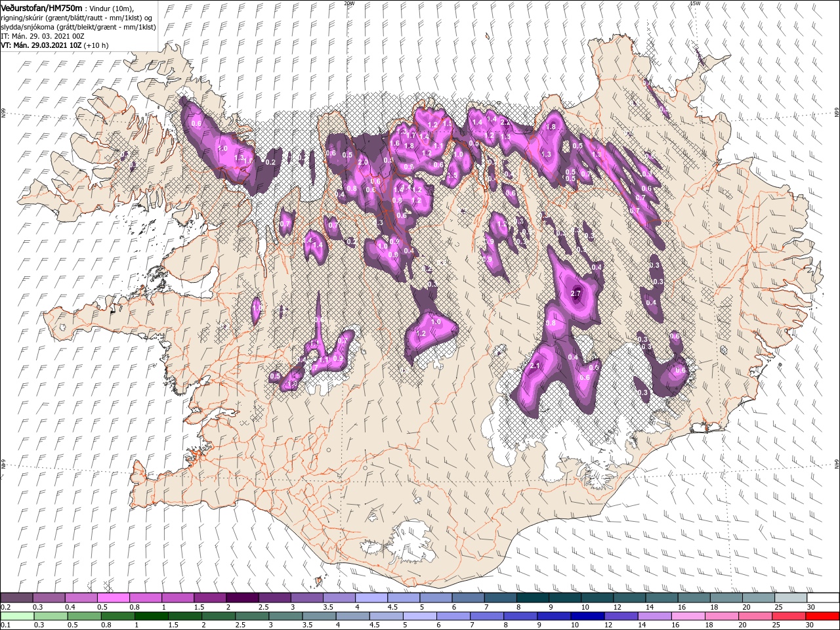Select the pale gray 25 snow legend swatch
This screenshot has width=840, height=630.
point(790,598)
